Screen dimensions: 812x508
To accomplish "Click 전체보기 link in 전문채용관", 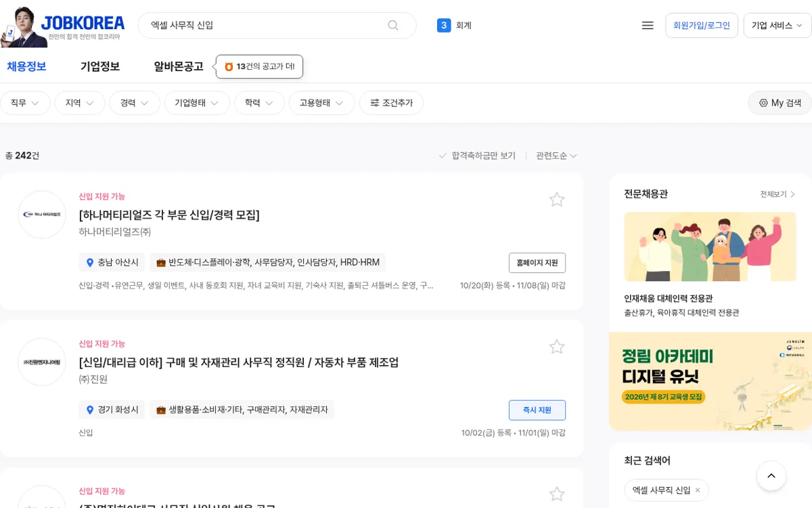I will tap(777, 194).
